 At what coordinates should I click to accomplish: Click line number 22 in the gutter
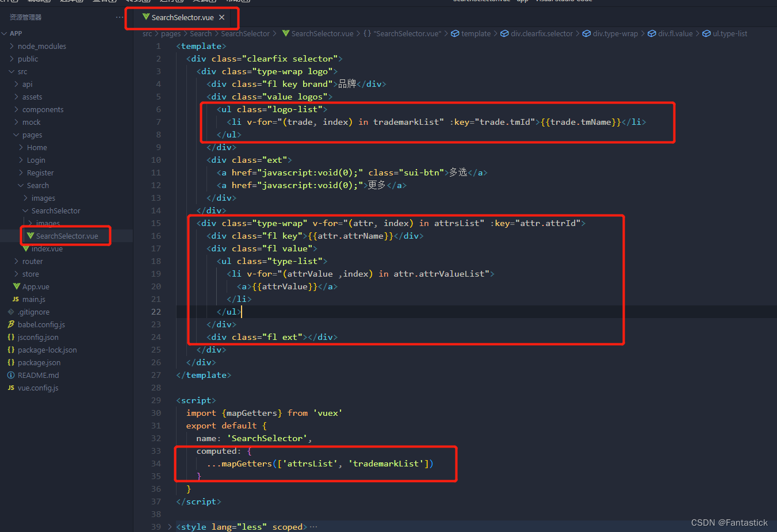tap(156, 312)
